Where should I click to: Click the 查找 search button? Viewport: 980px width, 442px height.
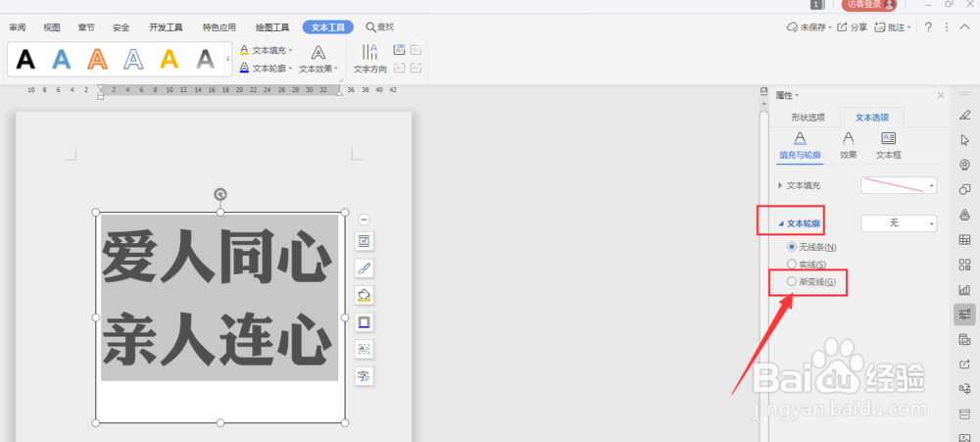(380, 26)
